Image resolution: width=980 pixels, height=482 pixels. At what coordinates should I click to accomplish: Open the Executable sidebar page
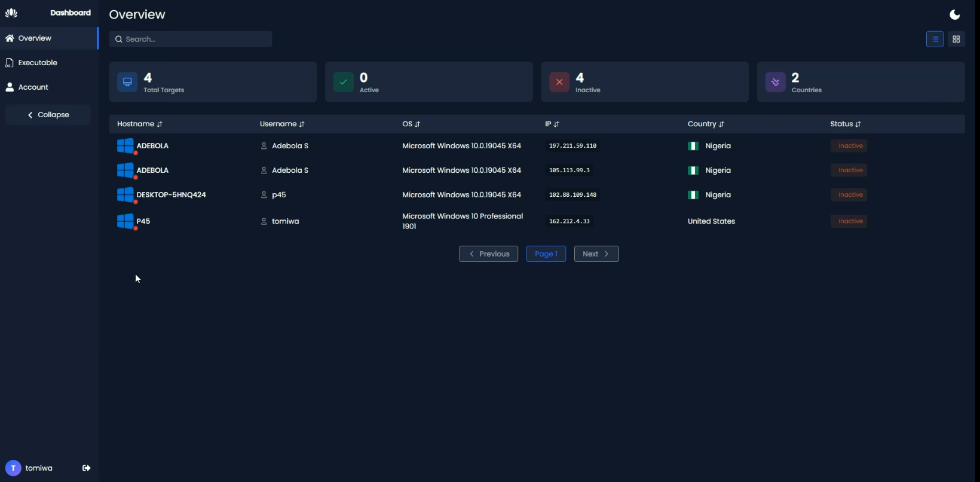(49, 63)
